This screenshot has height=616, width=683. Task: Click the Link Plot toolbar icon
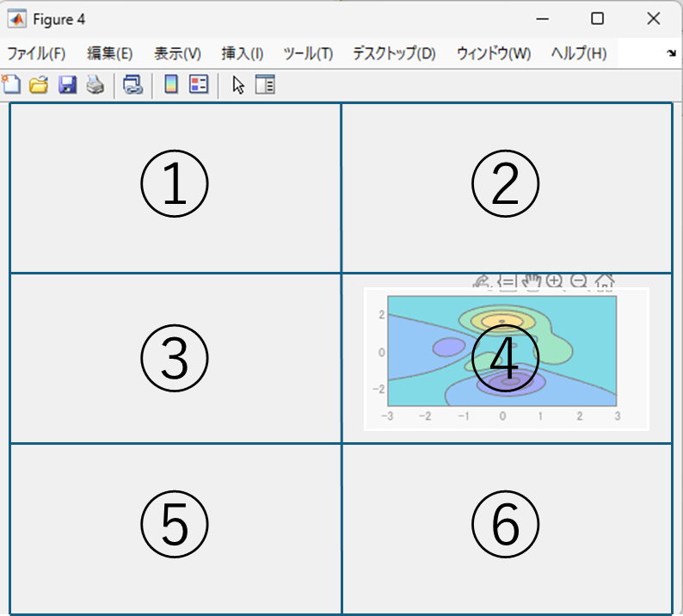[x=132, y=84]
